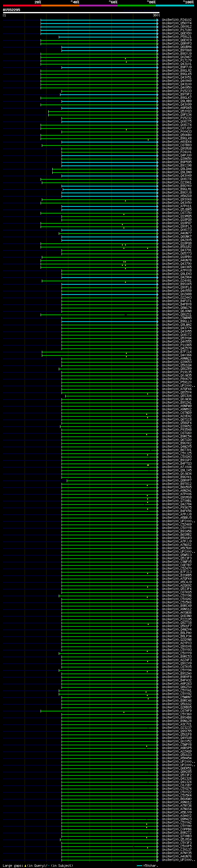Select the UniRef100_A9RSP5 label
The height and width of the screenshot is (868, 197).
pos(176,748)
